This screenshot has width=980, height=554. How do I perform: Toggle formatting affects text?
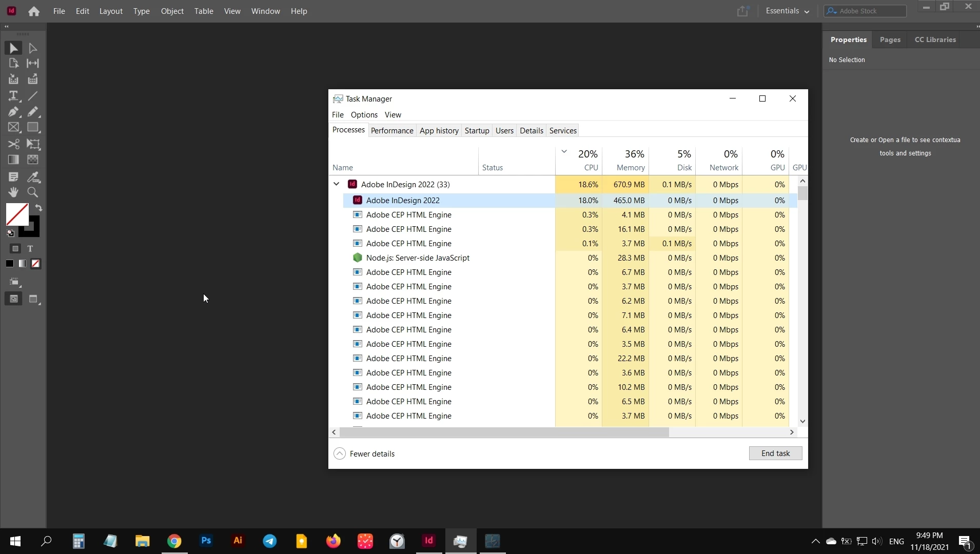coord(30,249)
